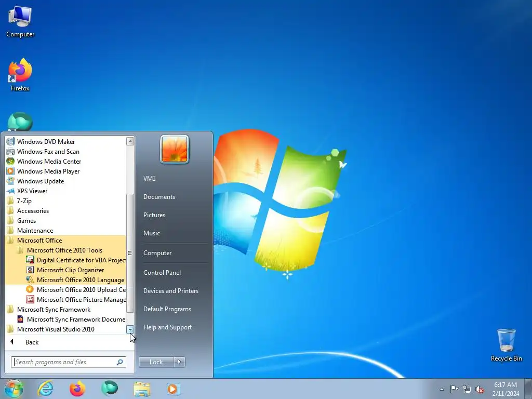Click the program list scroll-down arrow

point(130,329)
